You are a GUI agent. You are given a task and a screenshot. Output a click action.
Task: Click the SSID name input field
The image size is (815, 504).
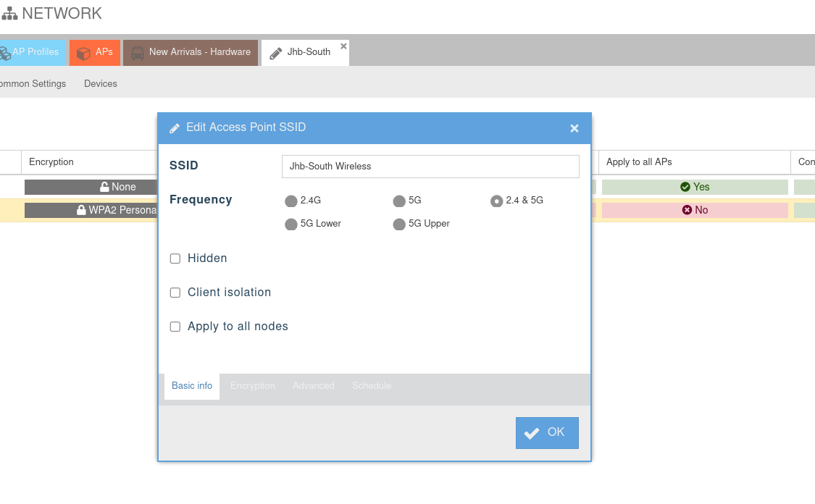[x=430, y=167]
